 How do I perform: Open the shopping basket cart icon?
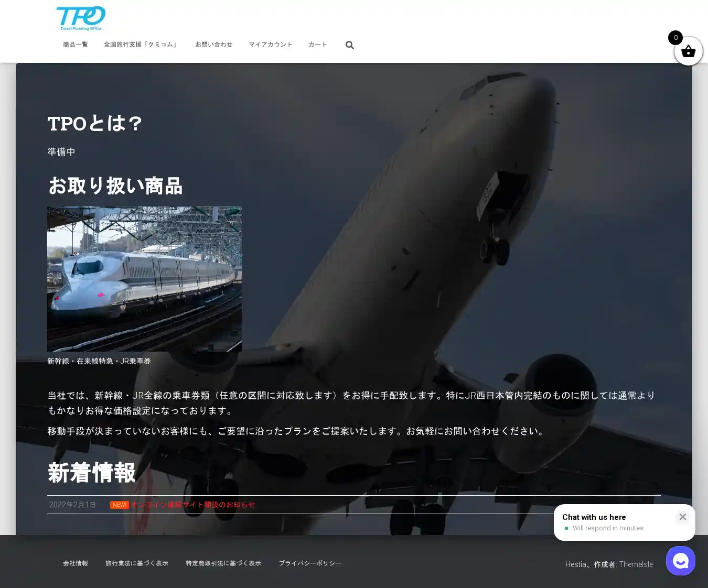point(688,51)
